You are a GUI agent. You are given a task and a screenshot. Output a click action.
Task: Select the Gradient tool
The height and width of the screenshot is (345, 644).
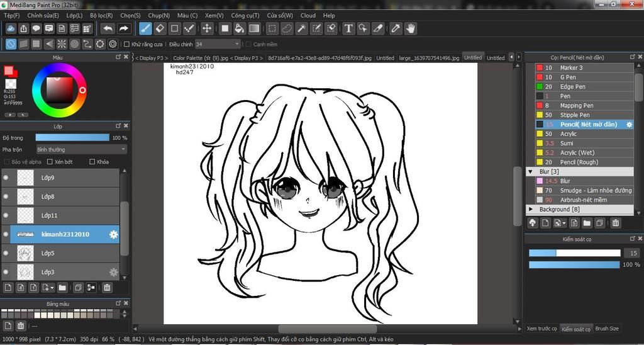254,28
